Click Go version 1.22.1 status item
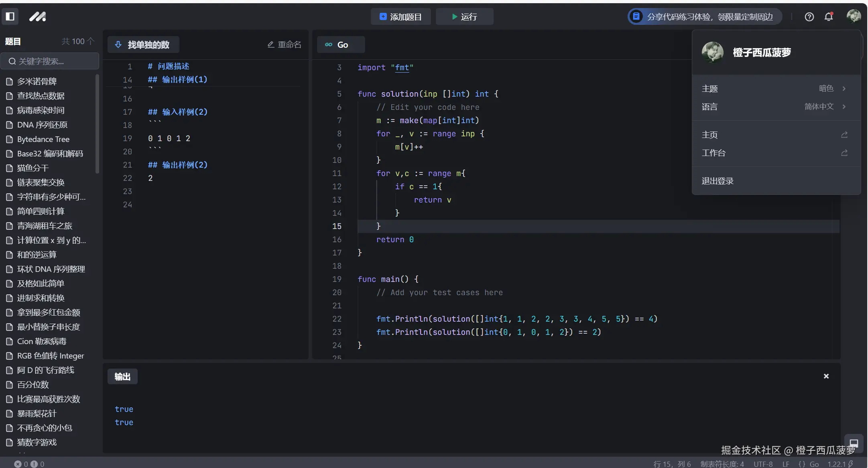 click(840, 464)
